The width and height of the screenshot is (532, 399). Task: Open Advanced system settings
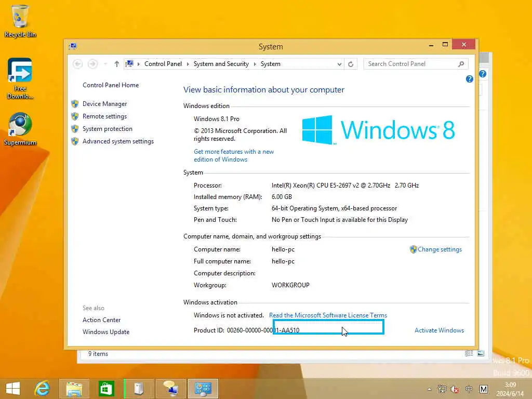[x=118, y=141]
